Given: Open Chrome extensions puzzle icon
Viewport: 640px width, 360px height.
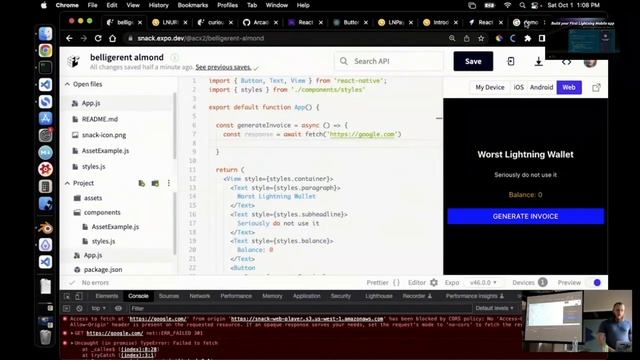Looking at the screenshot, I should coord(527,38).
